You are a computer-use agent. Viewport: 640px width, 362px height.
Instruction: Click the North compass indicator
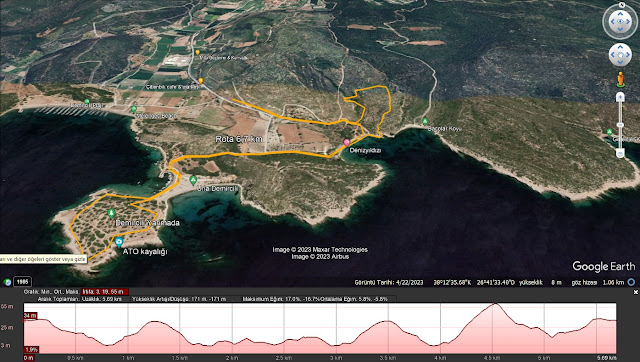coord(622,5)
